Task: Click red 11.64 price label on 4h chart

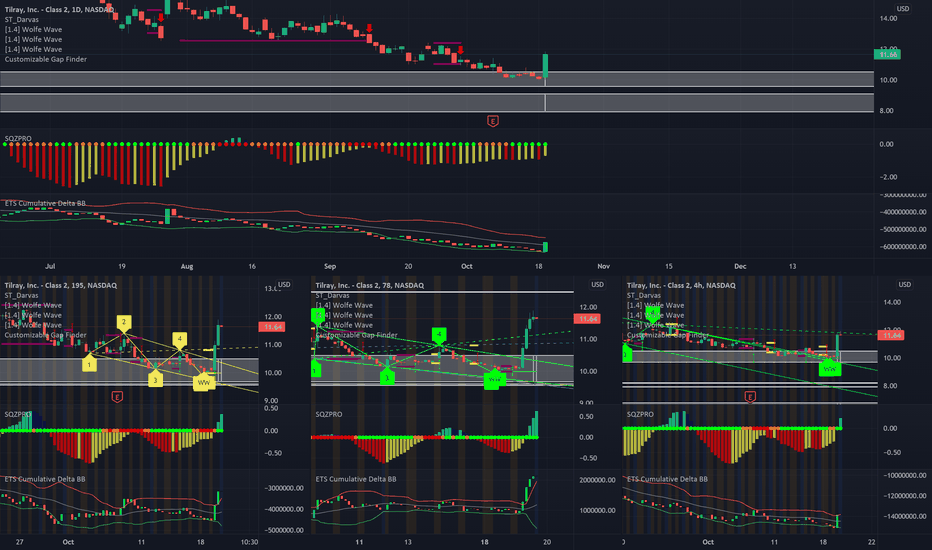Action: [x=891, y=335]
